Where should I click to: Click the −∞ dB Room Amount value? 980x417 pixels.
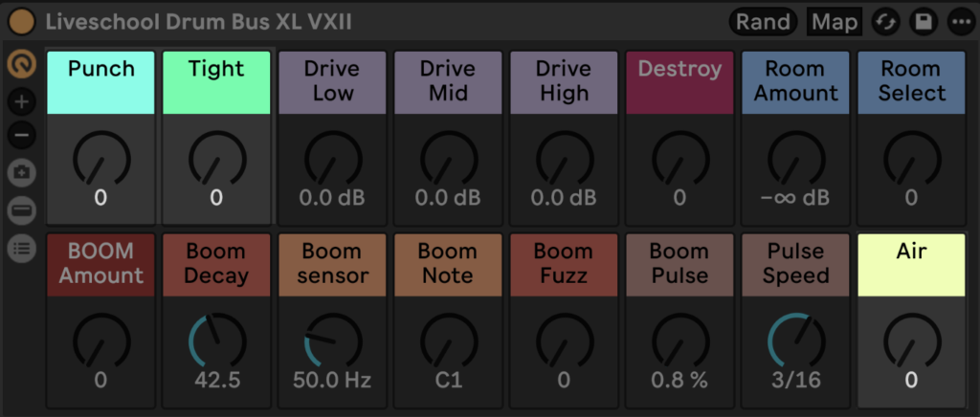[796, 198]
